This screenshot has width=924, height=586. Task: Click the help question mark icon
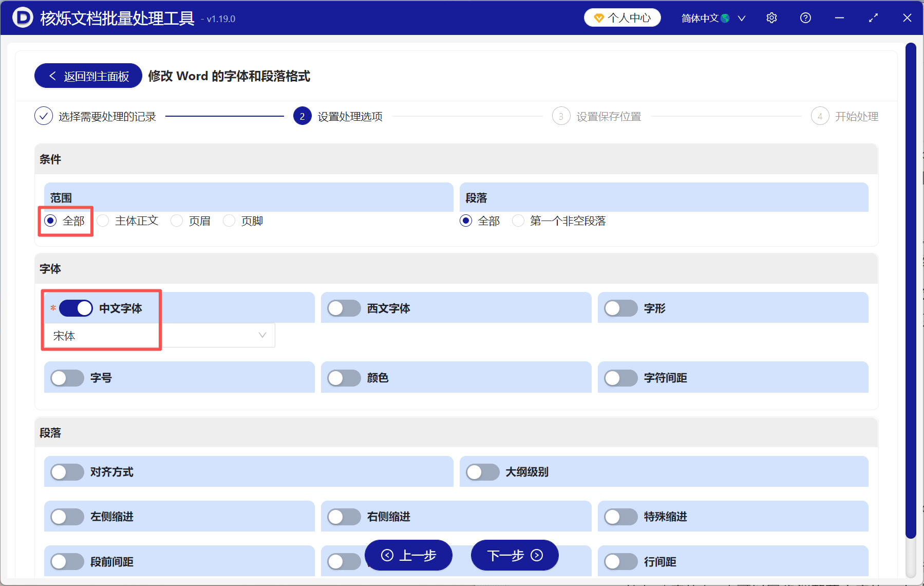(805, 17)
